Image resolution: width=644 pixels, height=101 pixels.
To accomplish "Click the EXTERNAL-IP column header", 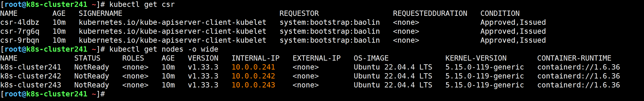I will coord(316,58).
